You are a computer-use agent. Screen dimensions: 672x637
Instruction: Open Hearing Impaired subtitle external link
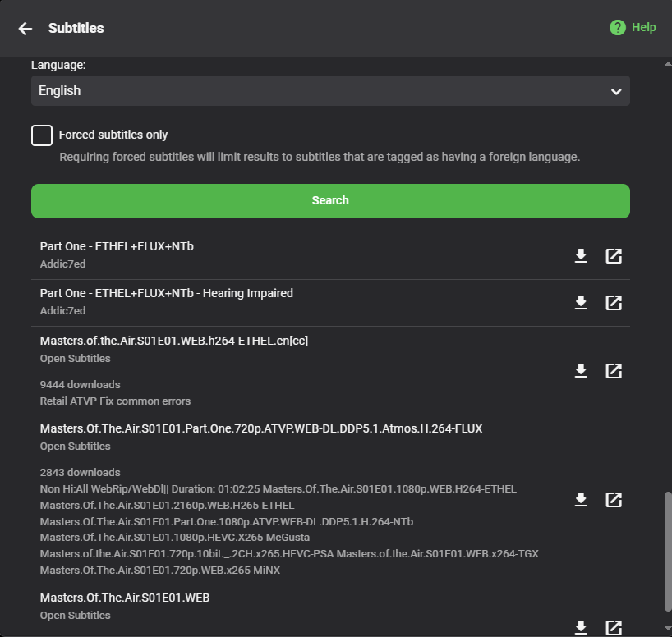(614, 303)
